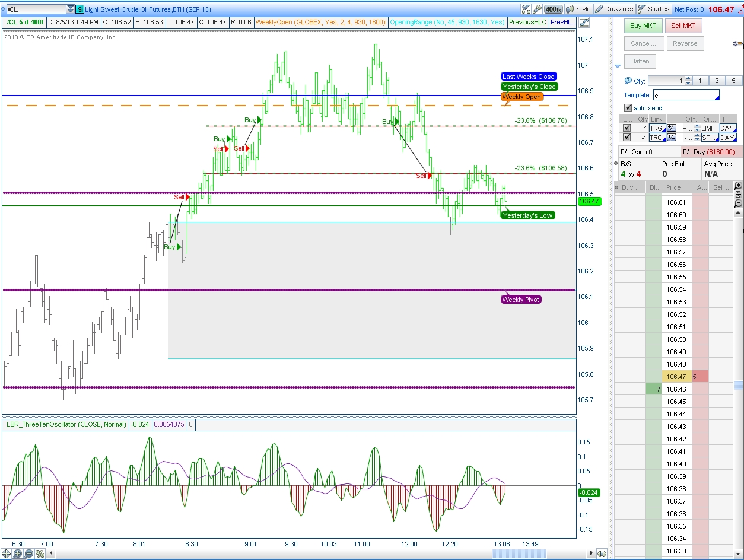744x560 pixels.
Task: Click the zoom magnifier icon beside ladder header
Action: (x=738, y=186)
